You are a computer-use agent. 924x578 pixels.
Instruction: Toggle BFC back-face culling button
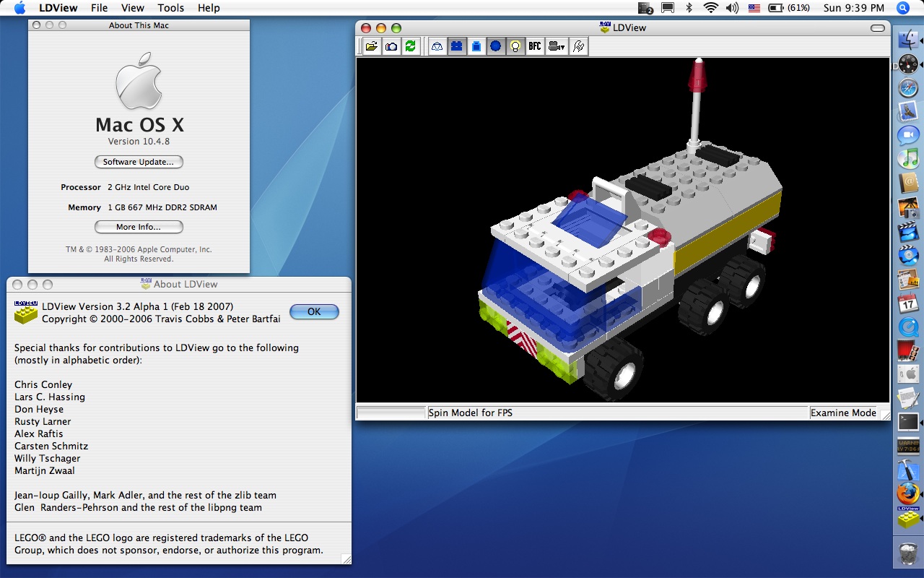point(534,46)
